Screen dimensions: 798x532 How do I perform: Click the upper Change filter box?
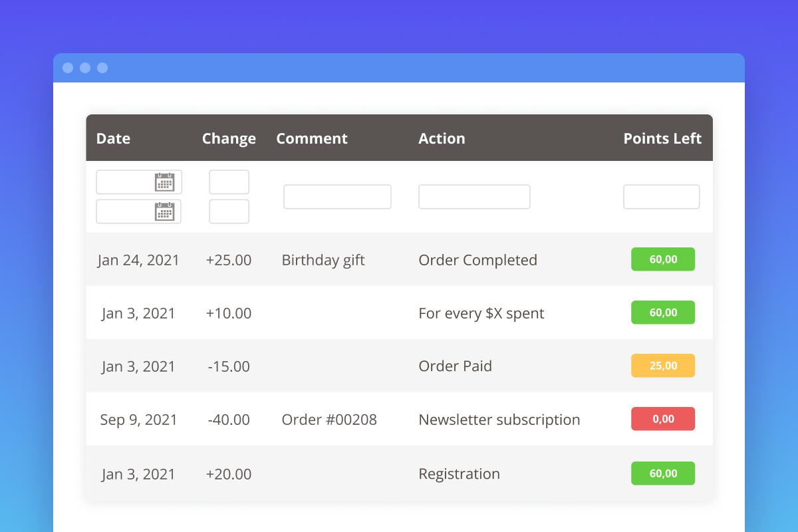(x=229, y=182)
